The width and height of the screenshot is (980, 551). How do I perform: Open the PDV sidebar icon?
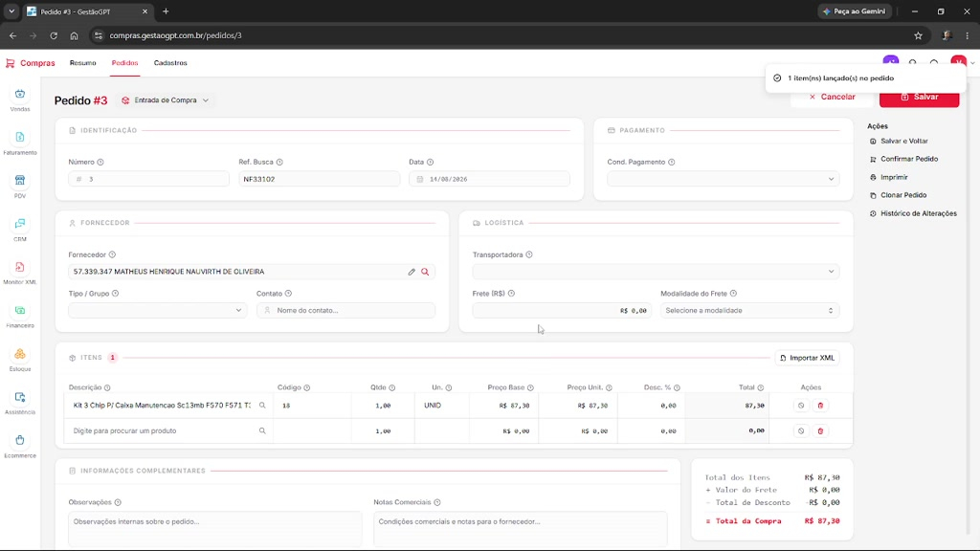20,187
